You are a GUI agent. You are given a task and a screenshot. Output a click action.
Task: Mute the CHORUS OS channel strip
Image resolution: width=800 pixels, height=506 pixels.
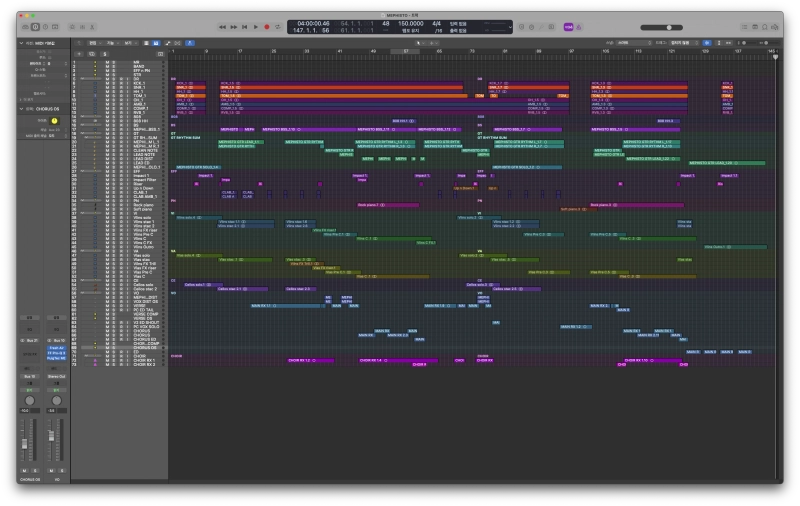pos(23,470)
